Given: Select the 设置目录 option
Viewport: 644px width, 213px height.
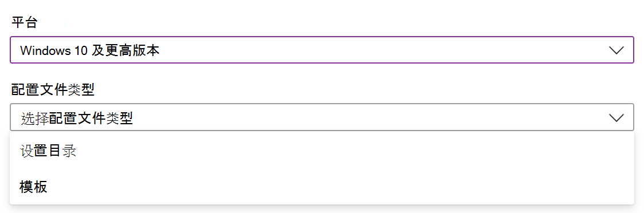Looking at the screenshot, I should tap(321, 151).
